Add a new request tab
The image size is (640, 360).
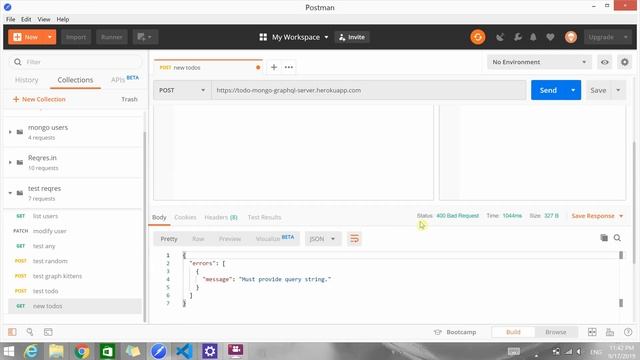pyautogui.click(x=274, y=67)
